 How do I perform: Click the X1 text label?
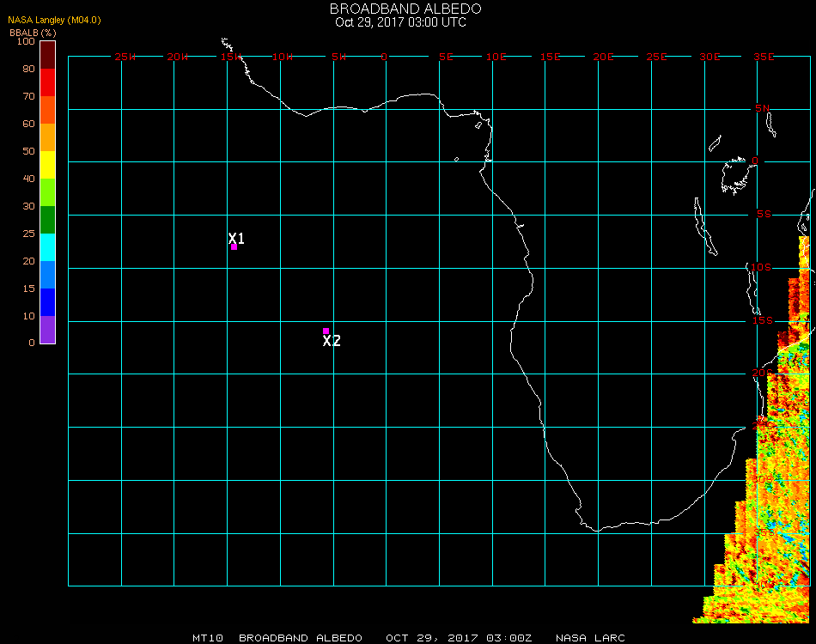coord(237,238)
